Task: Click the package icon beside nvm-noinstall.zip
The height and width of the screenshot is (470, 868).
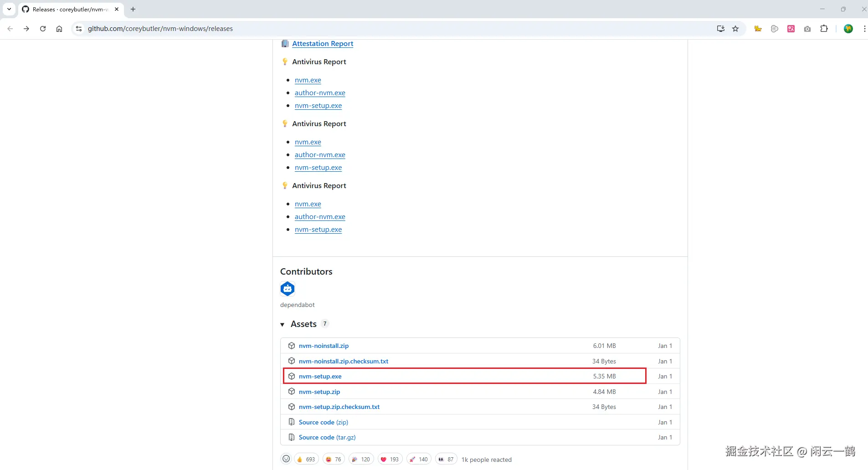Action: coord(292,346)
